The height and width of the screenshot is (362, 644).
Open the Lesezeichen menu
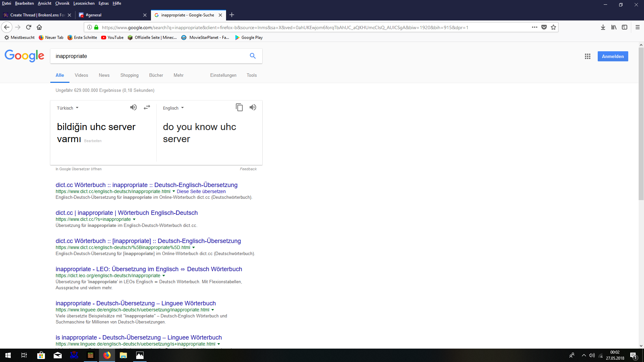pos(84,3)
